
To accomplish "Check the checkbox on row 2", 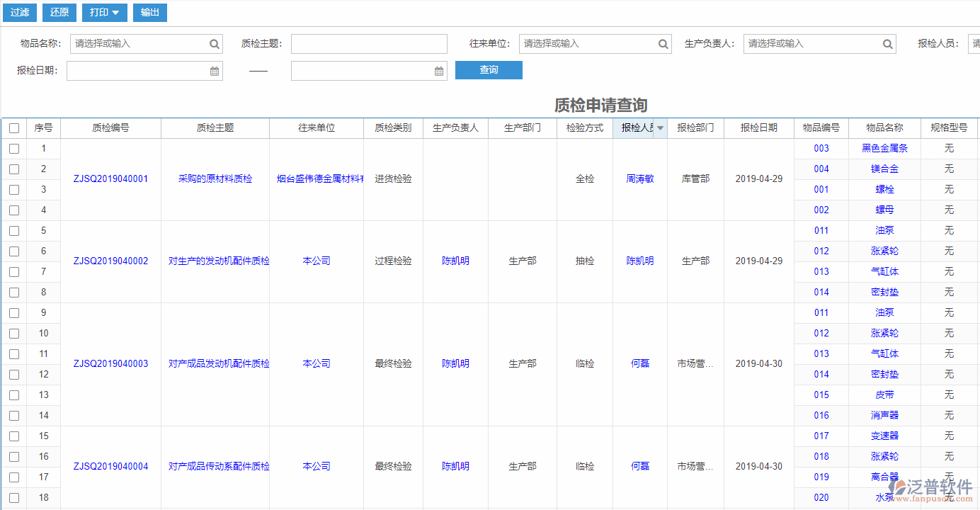I will 13,169.
